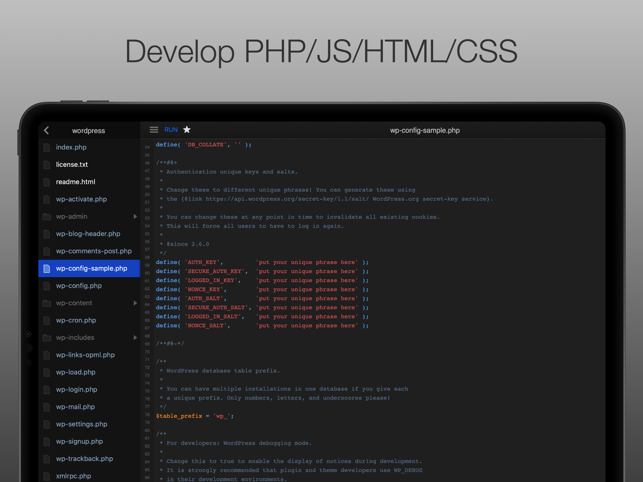The image size is (643, 482).
Task: Click 'For developers: WordPress debugging mode.' comment
Action: (239, 443)
